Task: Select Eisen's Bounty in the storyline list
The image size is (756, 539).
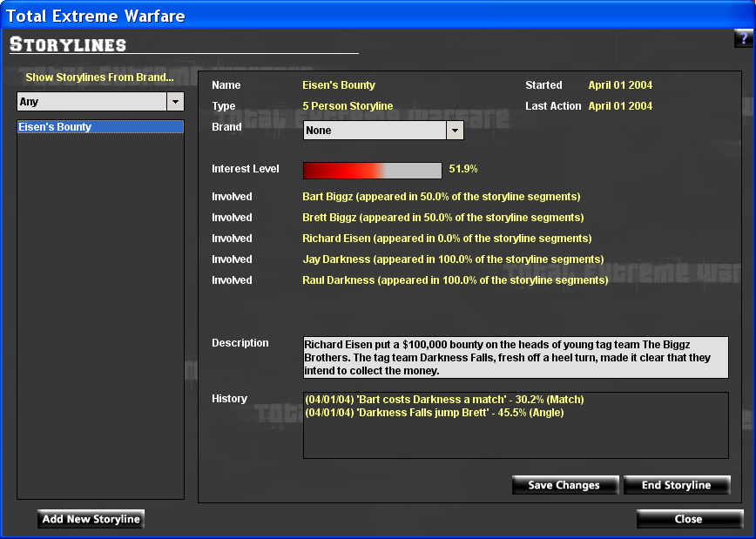Action: click(100, 127)
